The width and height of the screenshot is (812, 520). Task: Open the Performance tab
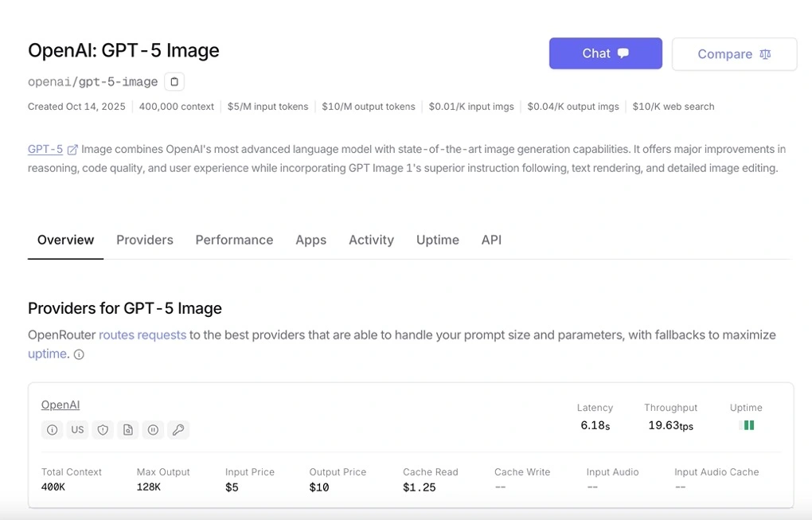tap(234, 240)
